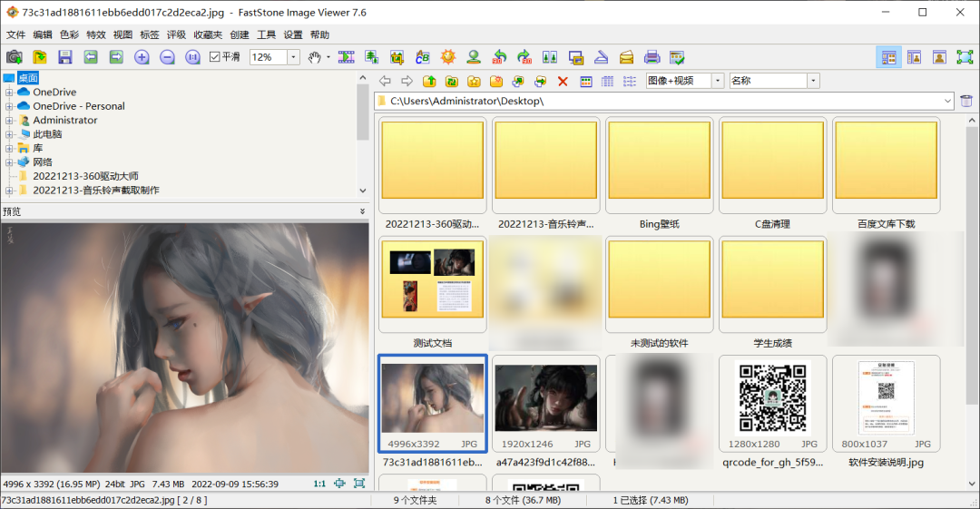Expand the Administrator tree node

[9, 120]
